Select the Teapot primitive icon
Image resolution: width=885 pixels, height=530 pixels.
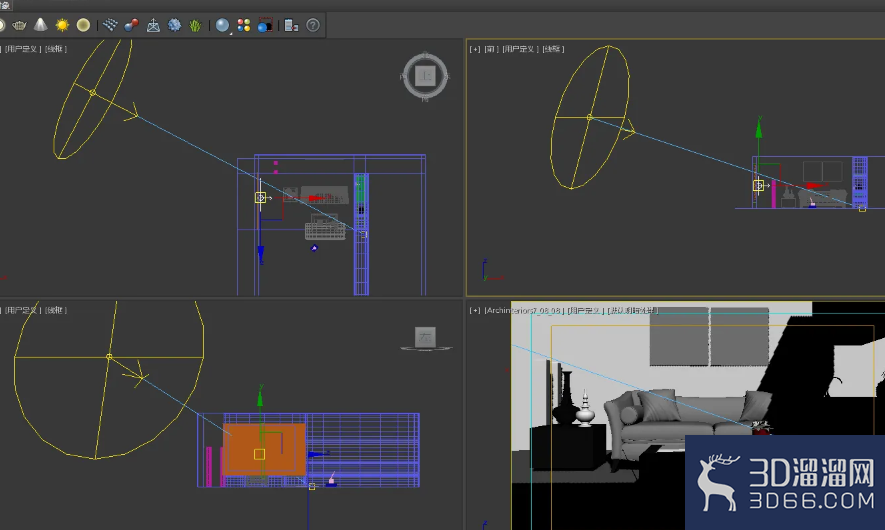[19, 25]
